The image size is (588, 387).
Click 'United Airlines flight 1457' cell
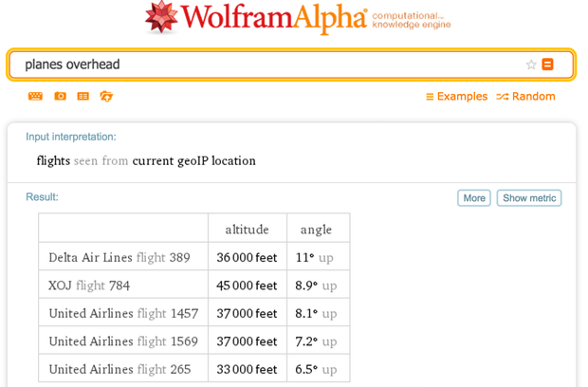tap(123, 312)
